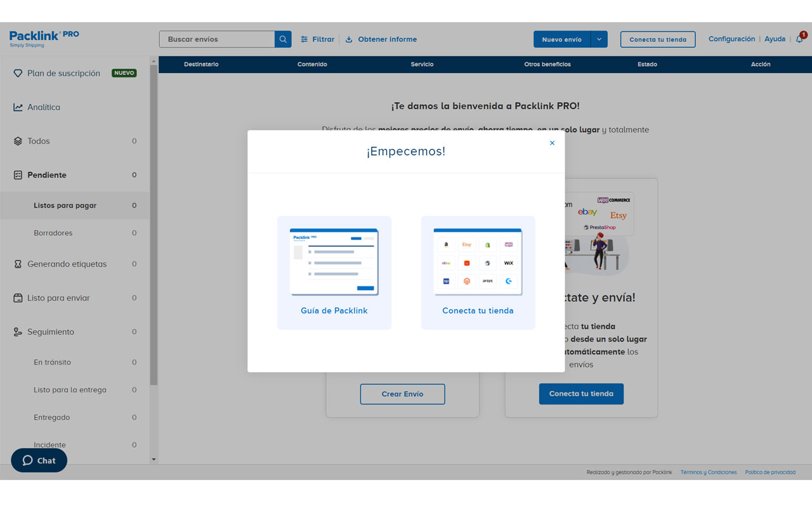Image resolution: width=812 pixels, height=508 pixels.
Task: Click the Servicio column header
Action: 422,64
